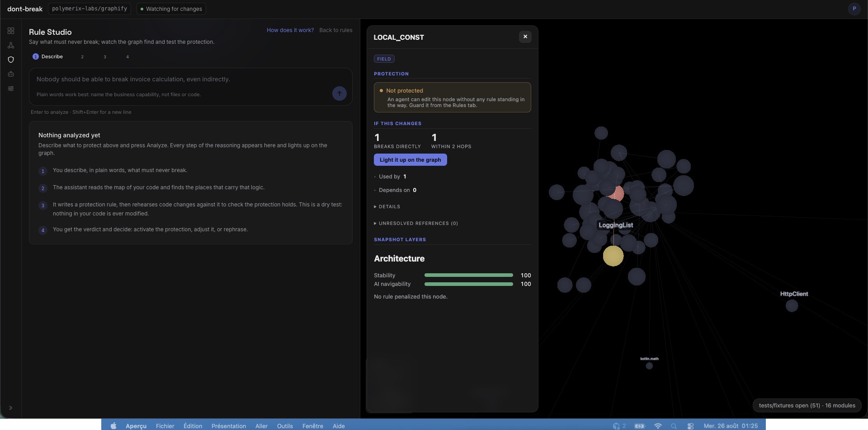Open the Aperçu menu

[136, 426]
